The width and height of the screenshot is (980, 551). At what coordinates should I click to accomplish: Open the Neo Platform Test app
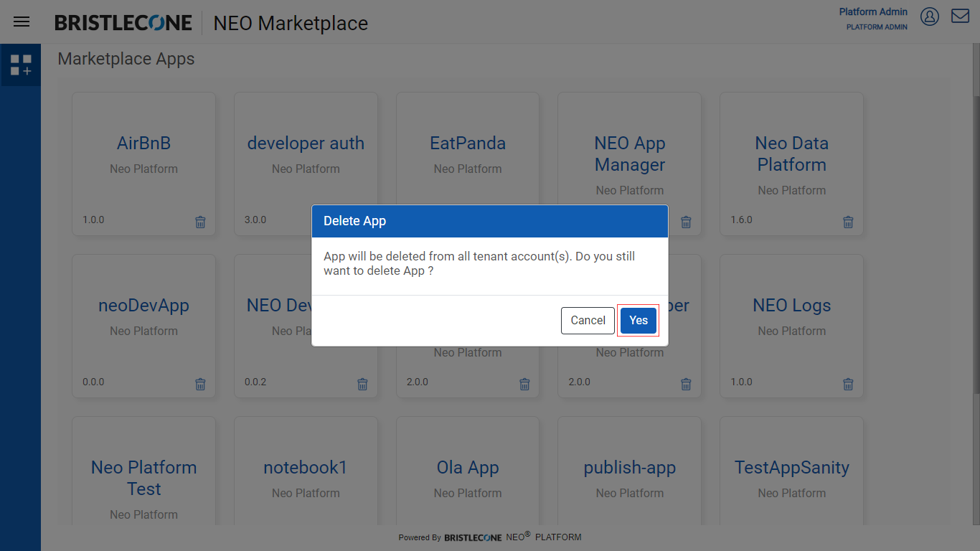143,479
